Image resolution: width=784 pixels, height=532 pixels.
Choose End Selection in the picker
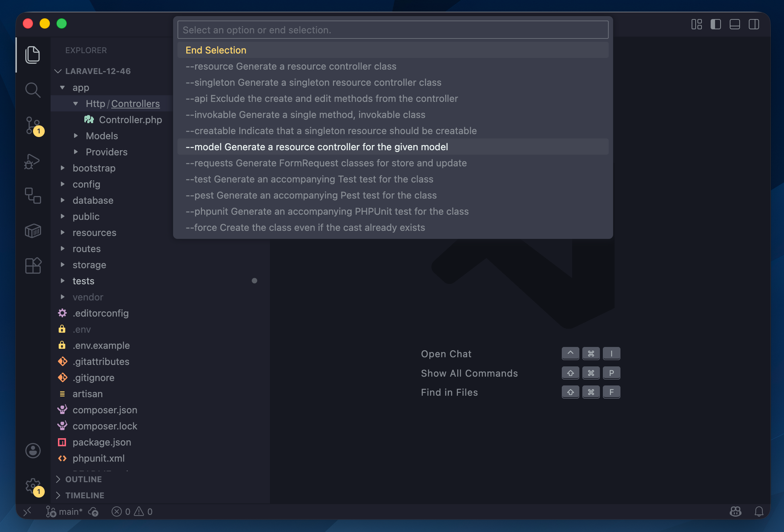point(216,50)
